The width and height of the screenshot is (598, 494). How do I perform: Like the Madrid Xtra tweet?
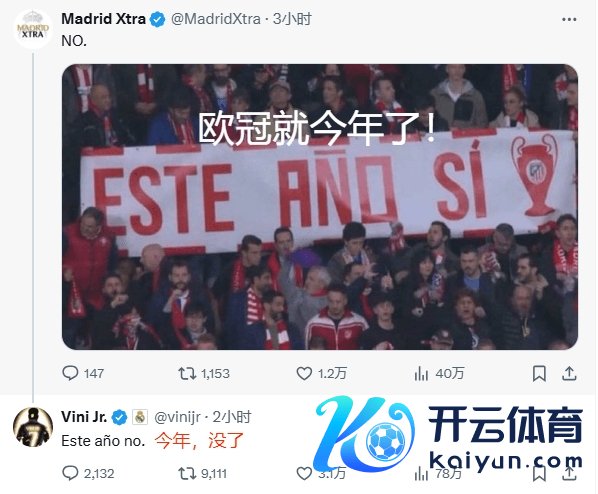[x=321, y=373]
